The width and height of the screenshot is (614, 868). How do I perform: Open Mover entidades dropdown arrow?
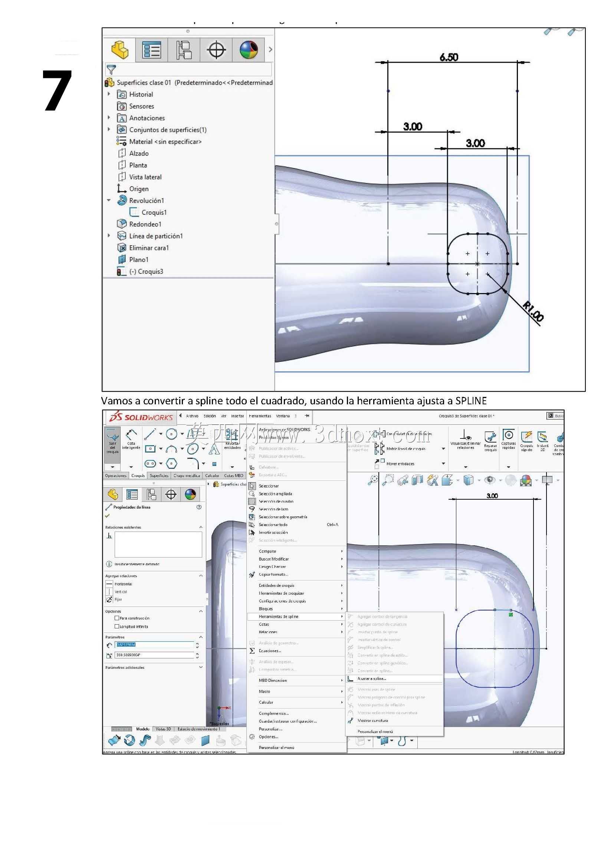[443, 463]
